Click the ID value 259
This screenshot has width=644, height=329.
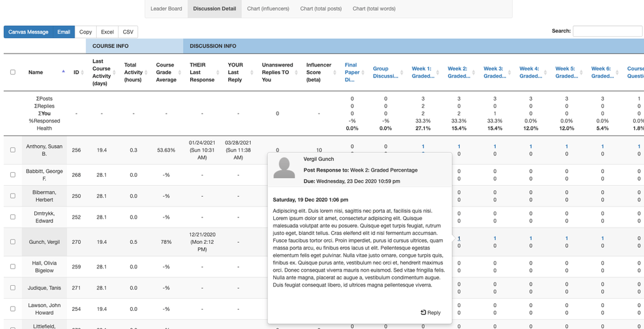77,266
